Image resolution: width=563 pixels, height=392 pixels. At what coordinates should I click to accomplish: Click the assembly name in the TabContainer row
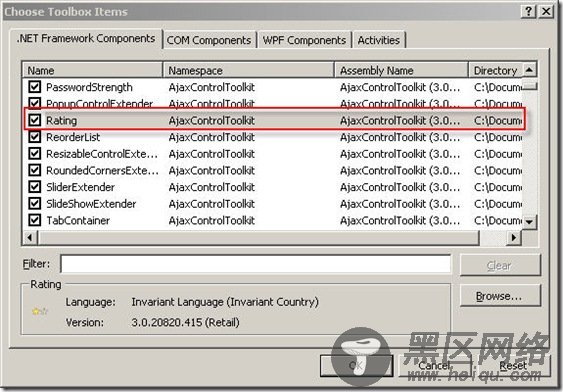click(400, 220)
